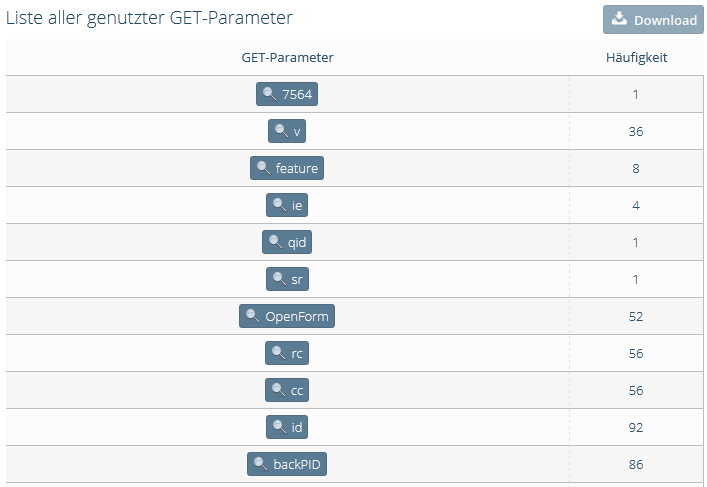707x487 pixels.
Task: Open the rc parameter details
Action: (287, 353)
